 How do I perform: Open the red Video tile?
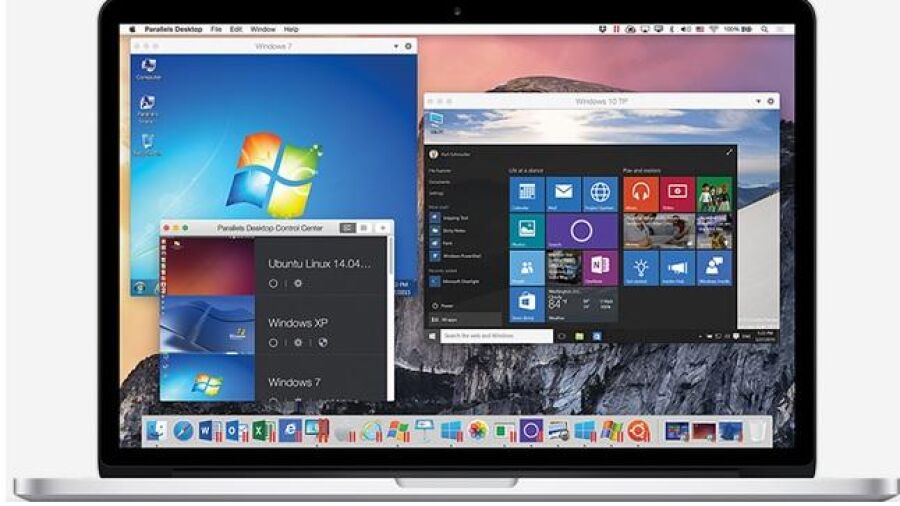pyautogui.click(x=677, y=194)
